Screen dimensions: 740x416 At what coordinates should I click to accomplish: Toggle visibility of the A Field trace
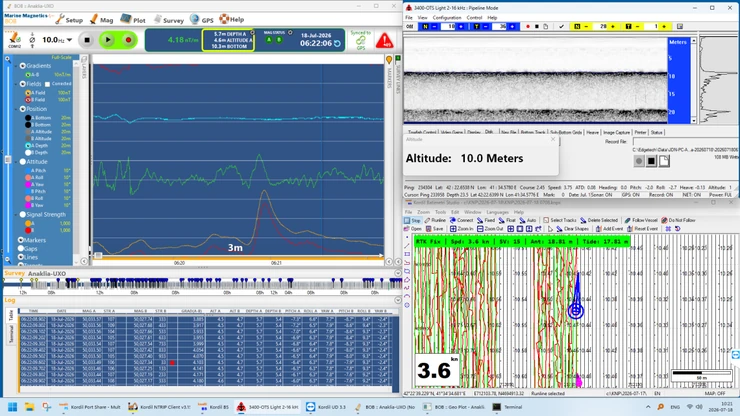pos(28,93)
